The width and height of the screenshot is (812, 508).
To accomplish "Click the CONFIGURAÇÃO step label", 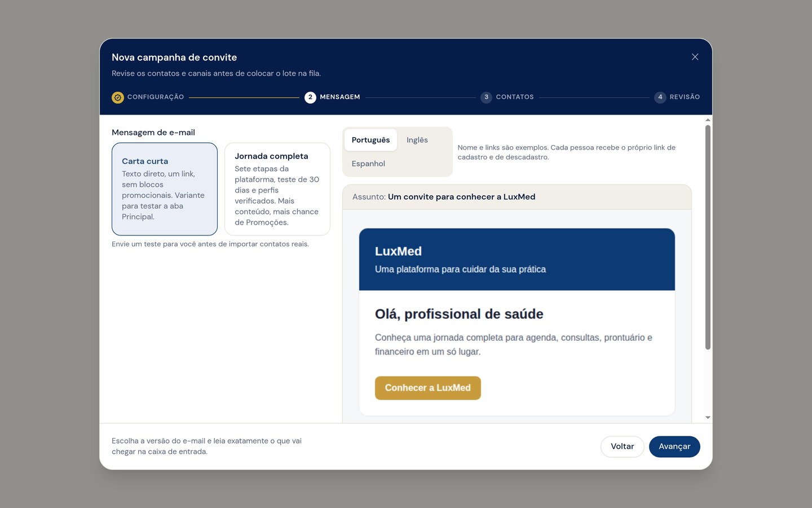I will click(156, 97).
